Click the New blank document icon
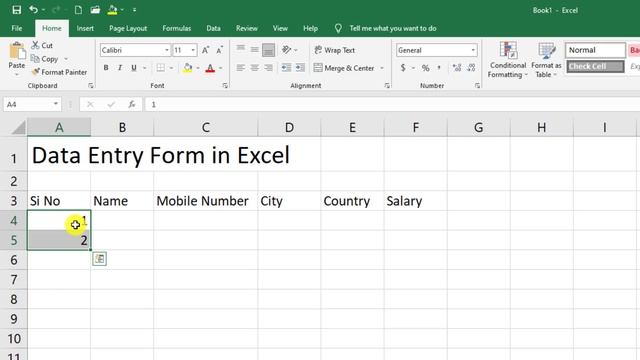This screenshot has height=360, width=640. pos(78,10)
